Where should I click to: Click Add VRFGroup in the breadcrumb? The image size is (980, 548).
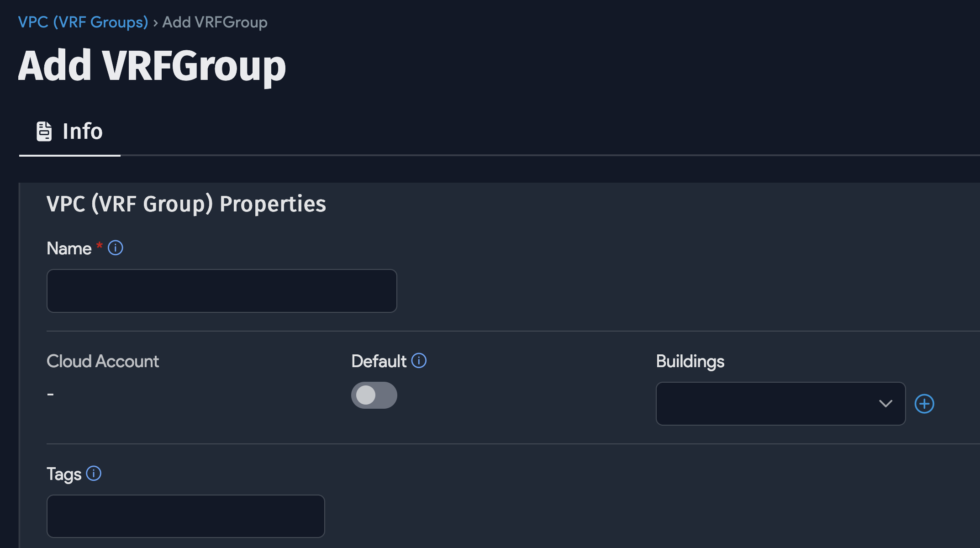click(x=215, y=21)
